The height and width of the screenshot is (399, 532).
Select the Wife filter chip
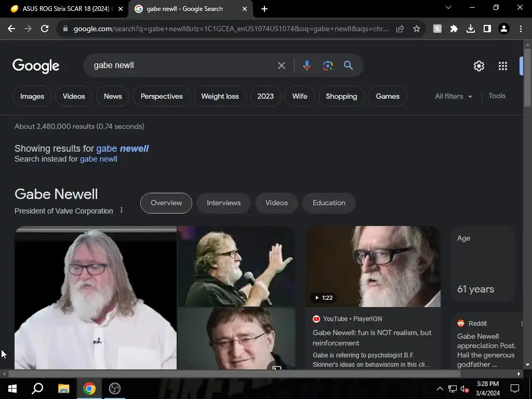[300, 96]
